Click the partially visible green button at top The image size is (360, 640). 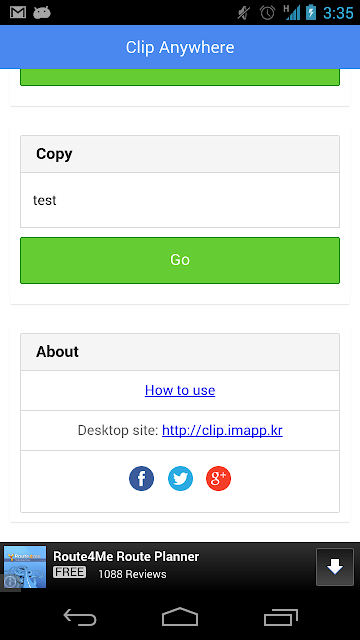click(180, 77)
